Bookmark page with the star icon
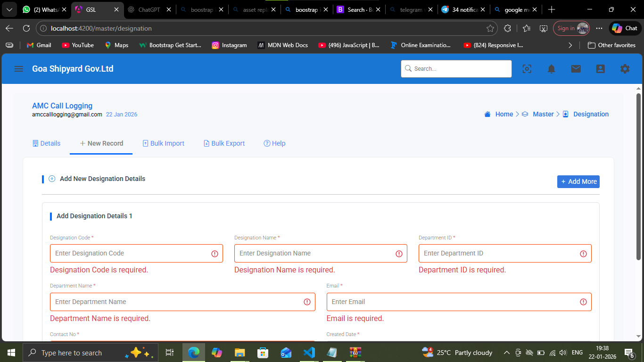 coord(490,28)
